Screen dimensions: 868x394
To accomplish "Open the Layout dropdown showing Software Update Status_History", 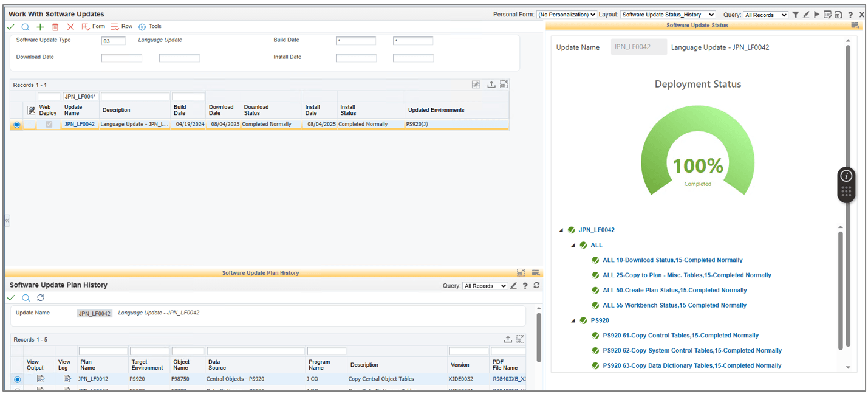I will (667, 15).
